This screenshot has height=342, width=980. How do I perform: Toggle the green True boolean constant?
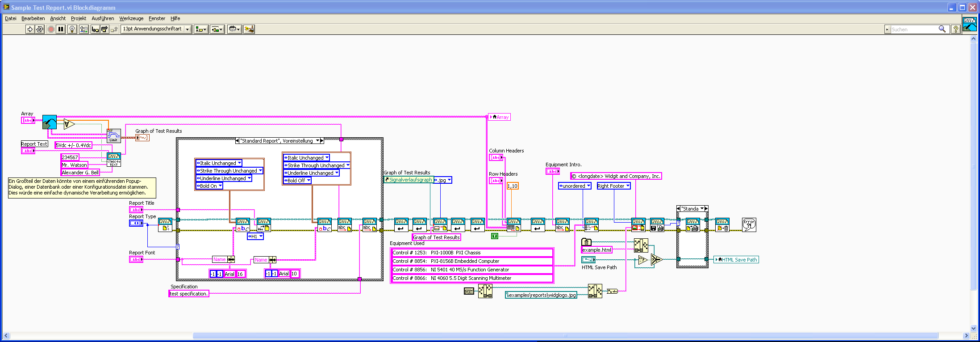tap(495, 236)
